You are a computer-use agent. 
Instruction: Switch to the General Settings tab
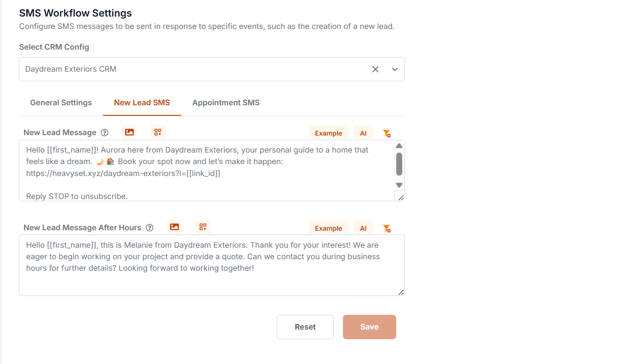(61, 102)
